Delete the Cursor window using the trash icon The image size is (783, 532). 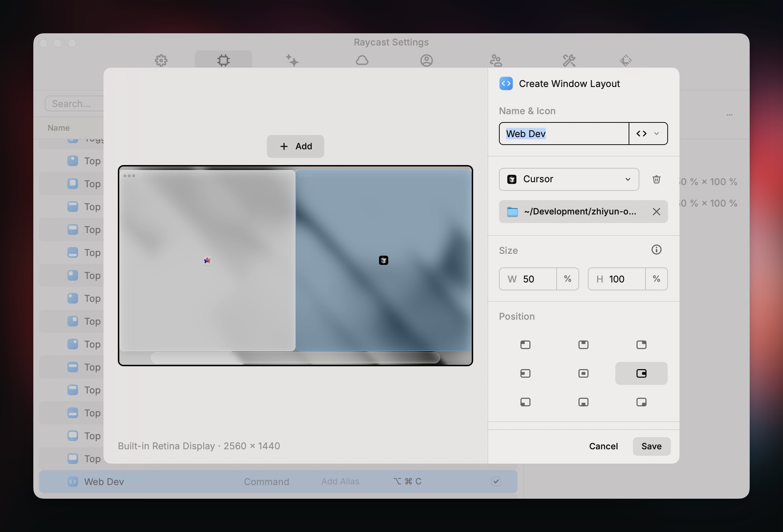tap(657, 179)
